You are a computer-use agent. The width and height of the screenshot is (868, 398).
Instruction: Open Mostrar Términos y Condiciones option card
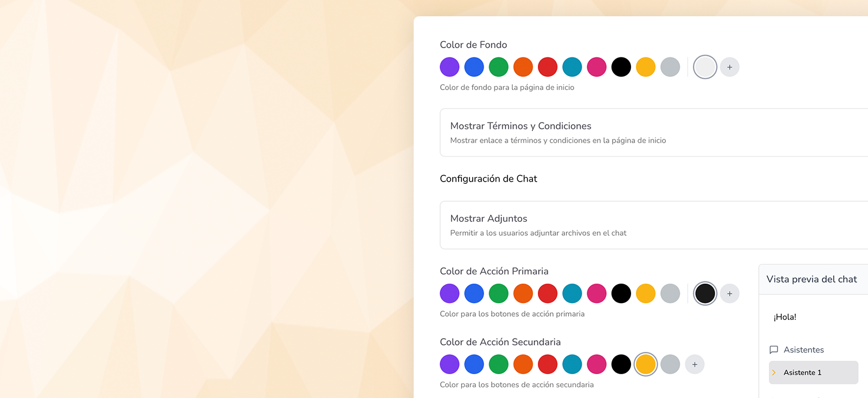pos(654,133)
